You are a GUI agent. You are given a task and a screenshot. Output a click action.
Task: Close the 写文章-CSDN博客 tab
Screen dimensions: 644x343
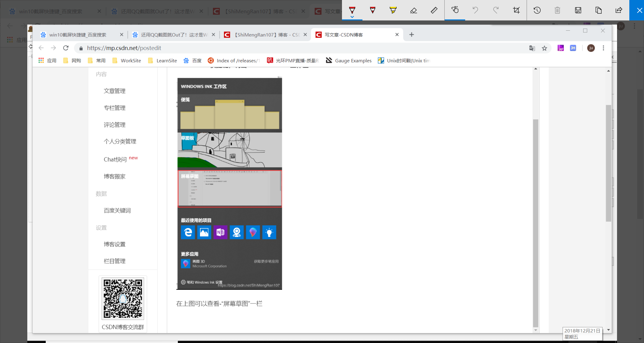click(x=397, y=34)
